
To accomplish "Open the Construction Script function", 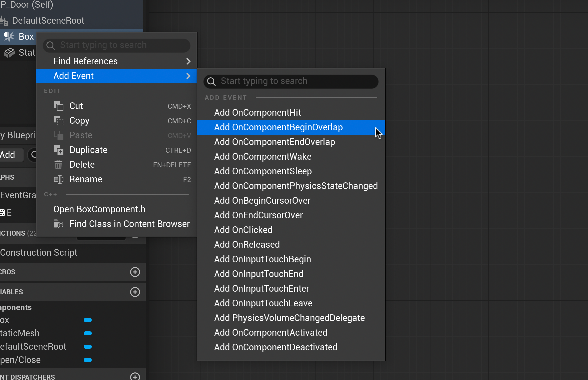I will [x=39, y=253].
